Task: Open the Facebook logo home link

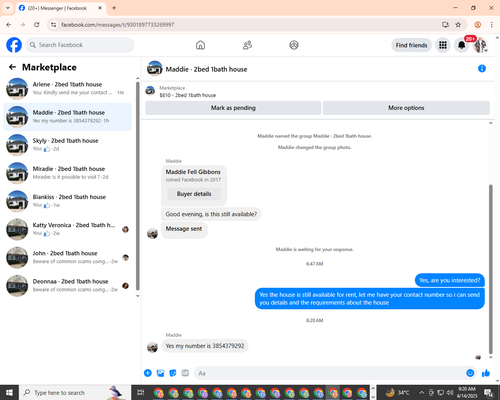Action: click(14, 45)
